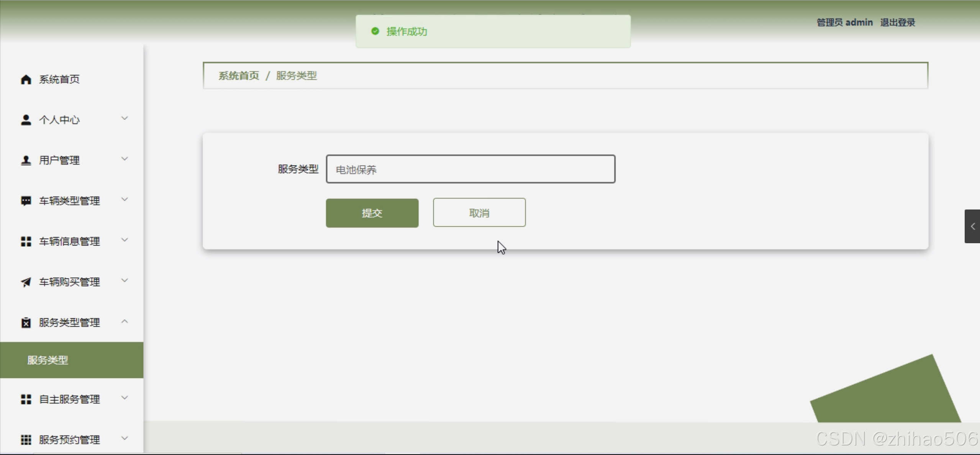
Task: Click the paper plane icon for 车辆购买管理
Action: [26, 282]
